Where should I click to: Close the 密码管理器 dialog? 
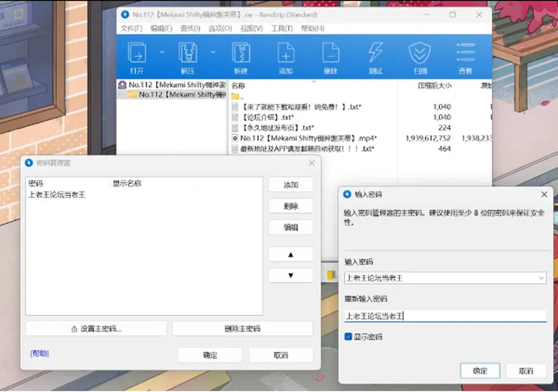(312, 163)
